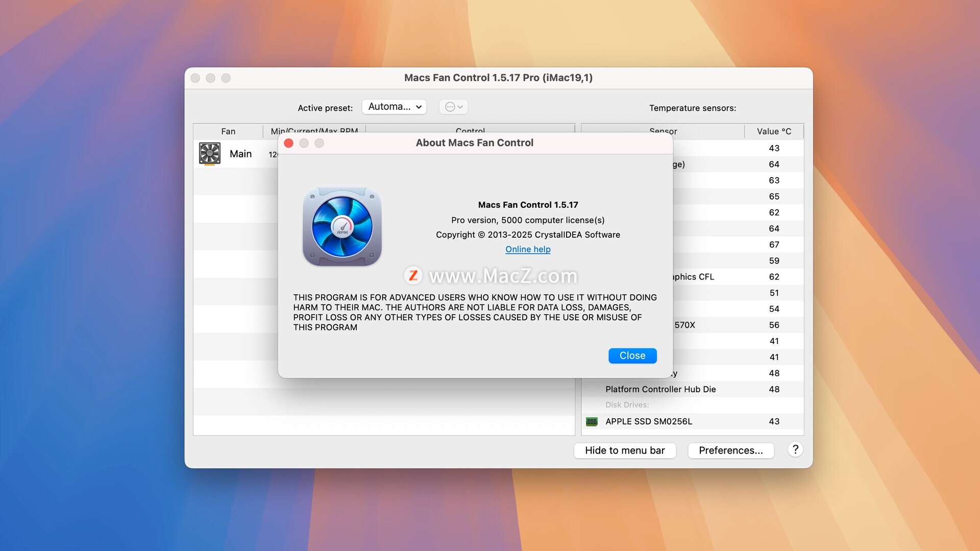980x551 pixels.
Task: Select APPLE SSD SM0256L sensor row
Action: pyautogui.click(x=693, y=421)
